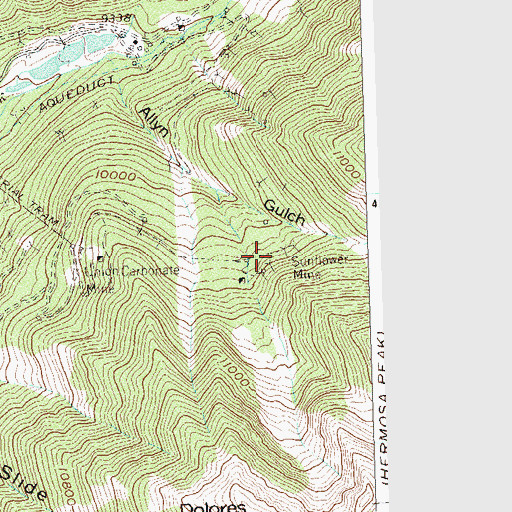Screen dimensions: 512x512
Task: Select the 'Gulch' map label
Action: 284,213
